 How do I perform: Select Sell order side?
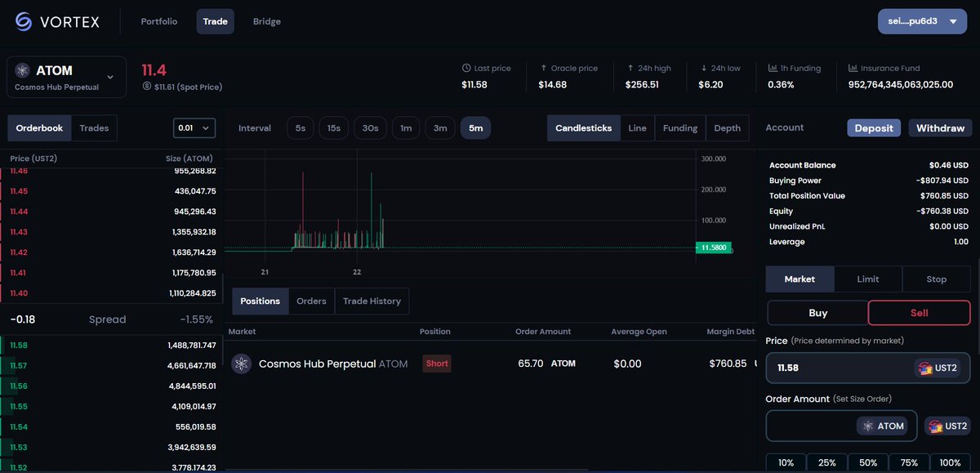[918, 312]
